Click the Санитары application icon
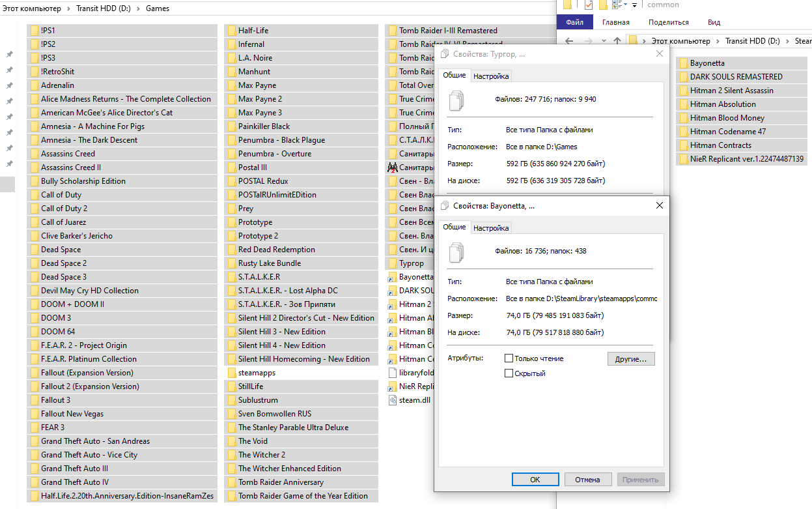Screen dimensions: 812x509 point(392,167)
